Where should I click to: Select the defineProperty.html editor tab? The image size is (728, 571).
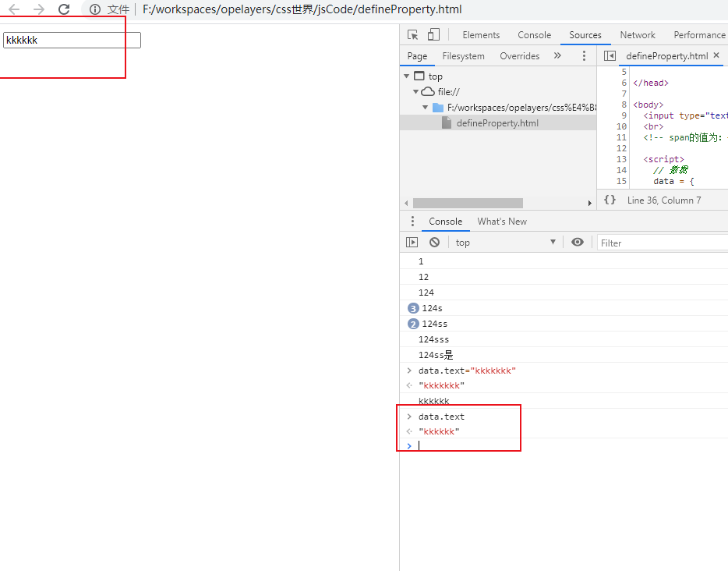click(x=666, y=56)
